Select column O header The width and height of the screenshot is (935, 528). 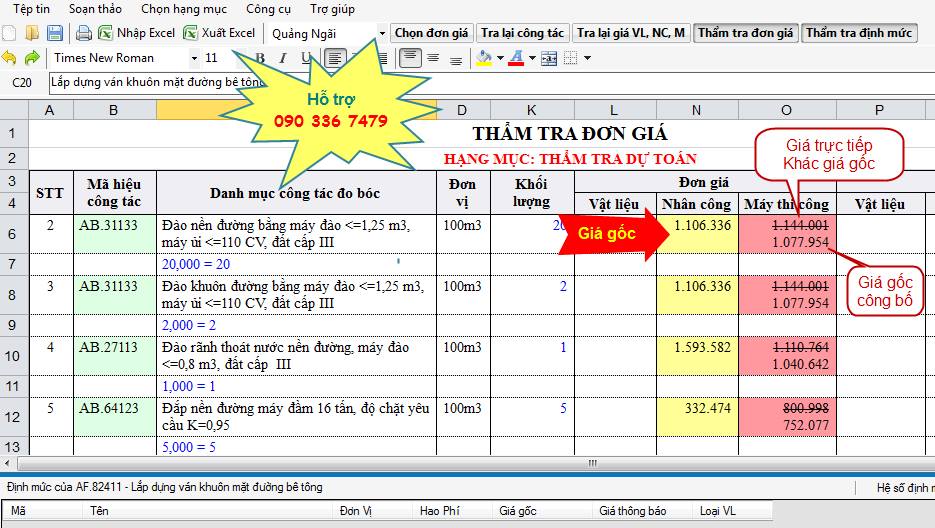click(787, 110)
